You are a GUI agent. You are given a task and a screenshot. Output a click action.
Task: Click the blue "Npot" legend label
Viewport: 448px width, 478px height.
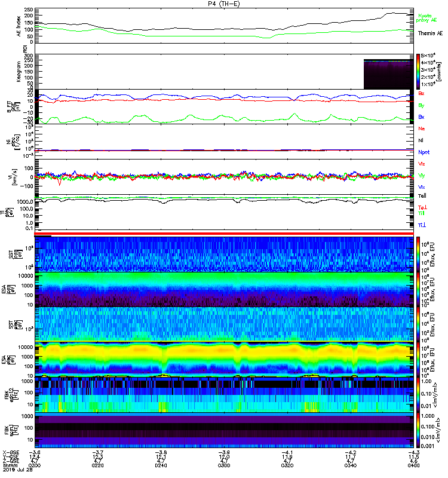(x=424, y=152)
